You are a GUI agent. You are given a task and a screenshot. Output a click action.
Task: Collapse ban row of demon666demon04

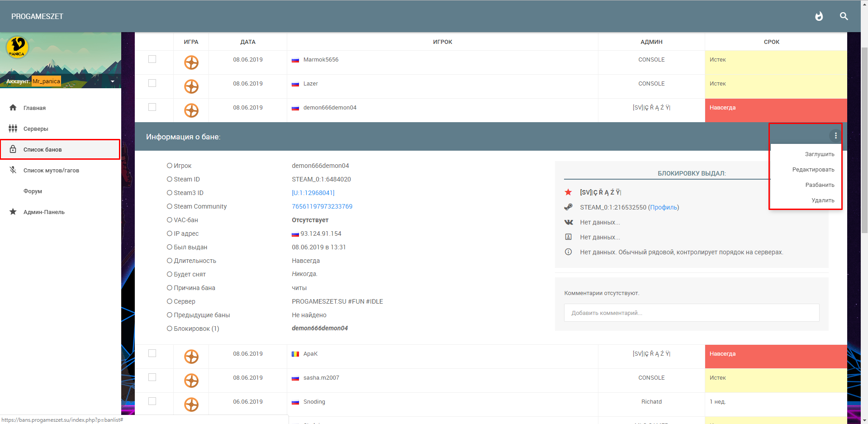point(491,110)
